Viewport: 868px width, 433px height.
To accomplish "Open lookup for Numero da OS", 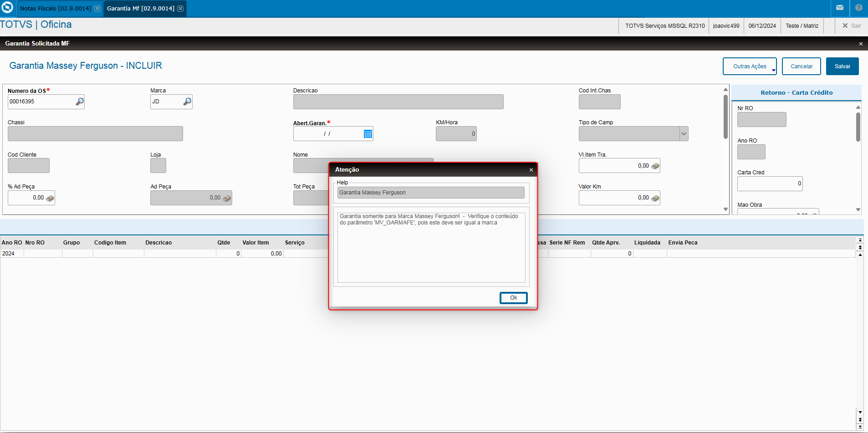I will 80,102.
